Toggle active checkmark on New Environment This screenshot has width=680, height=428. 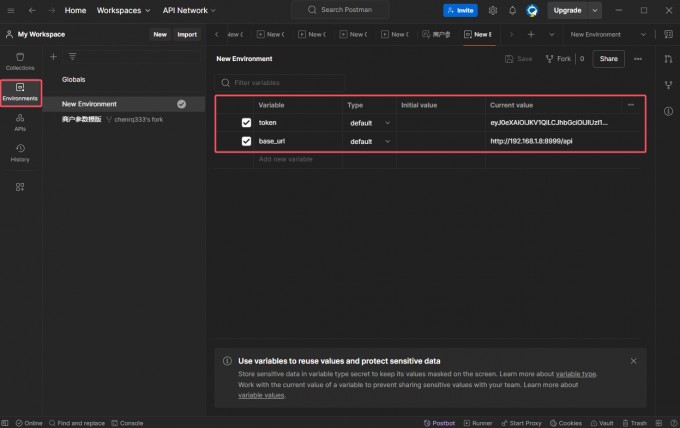pyautogui.click(x=181, y=104)
